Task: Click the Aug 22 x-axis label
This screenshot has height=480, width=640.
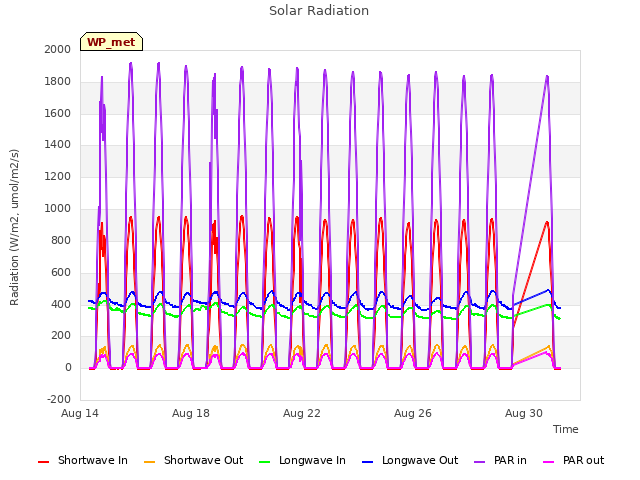Action: (302, 413)
